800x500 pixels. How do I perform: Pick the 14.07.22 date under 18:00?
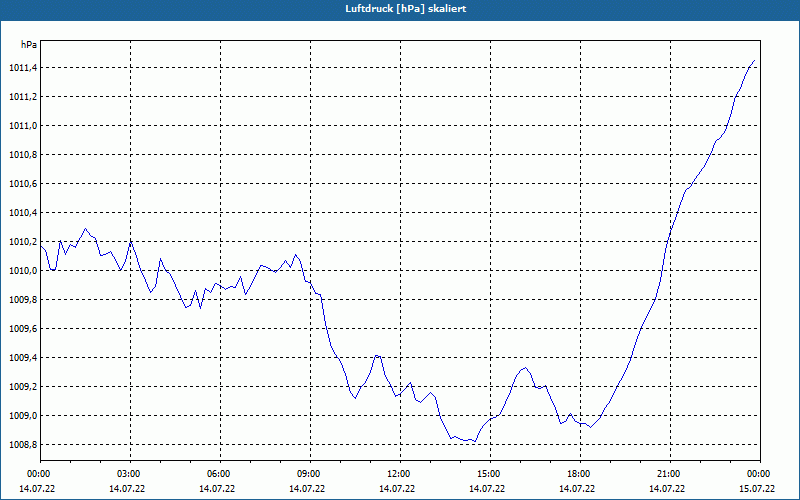coord(577,489)
